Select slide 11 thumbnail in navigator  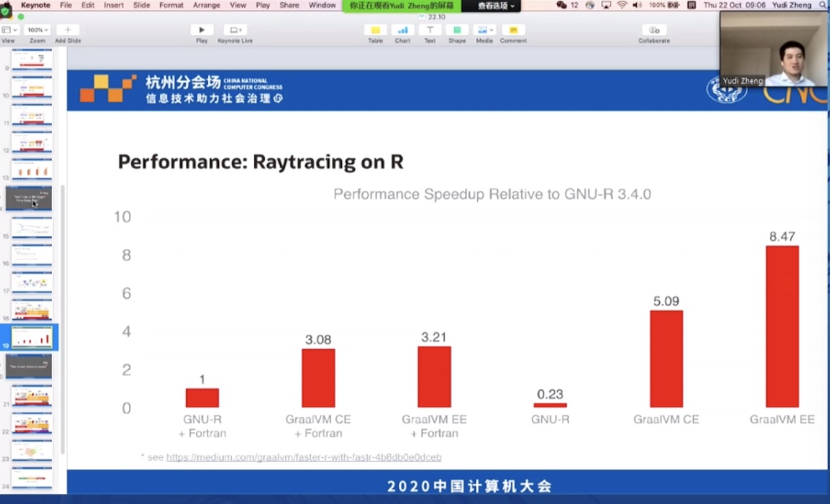pyautogui.click(x=32, y=115)
